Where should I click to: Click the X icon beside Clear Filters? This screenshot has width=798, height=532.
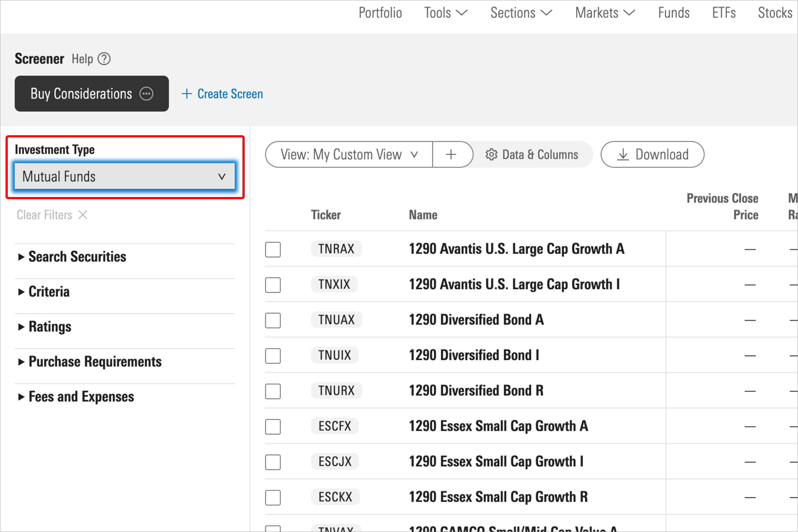pyautogui.click(x=83, y=215)
